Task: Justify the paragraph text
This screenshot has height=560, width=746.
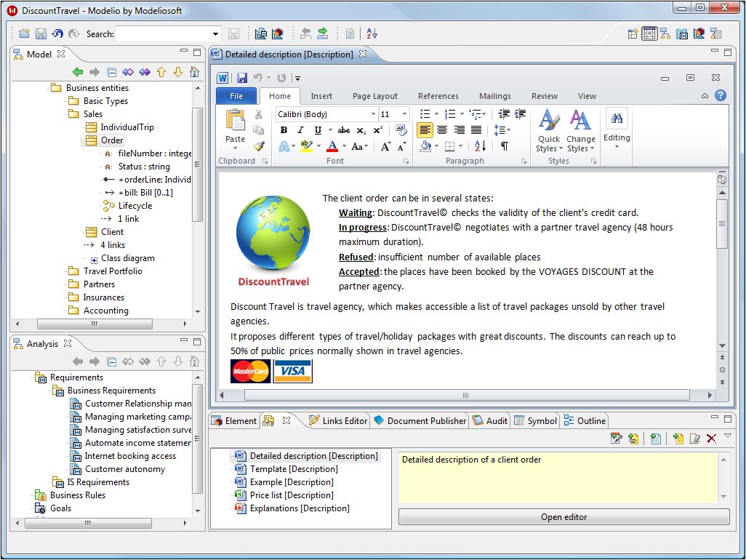Action: [476, 129]
